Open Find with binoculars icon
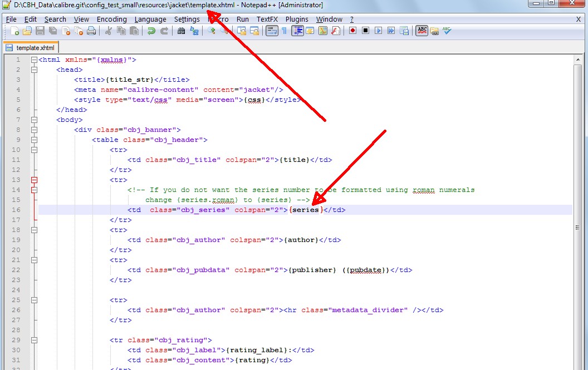Image resolution: width=588 pixels, height=370 pixels. pos(181,31)
